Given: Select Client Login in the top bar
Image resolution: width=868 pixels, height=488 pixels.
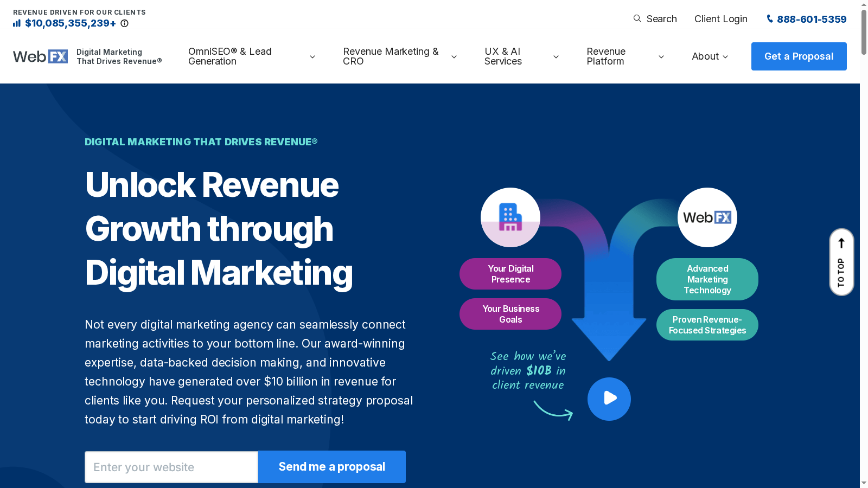Looking at the screenshot, I should 721,18.
